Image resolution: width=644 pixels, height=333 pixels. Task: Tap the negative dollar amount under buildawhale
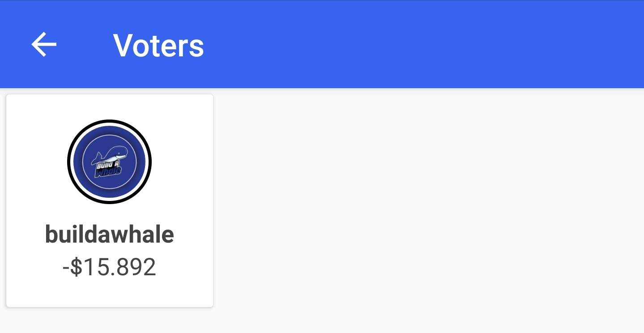pos(109,267)
